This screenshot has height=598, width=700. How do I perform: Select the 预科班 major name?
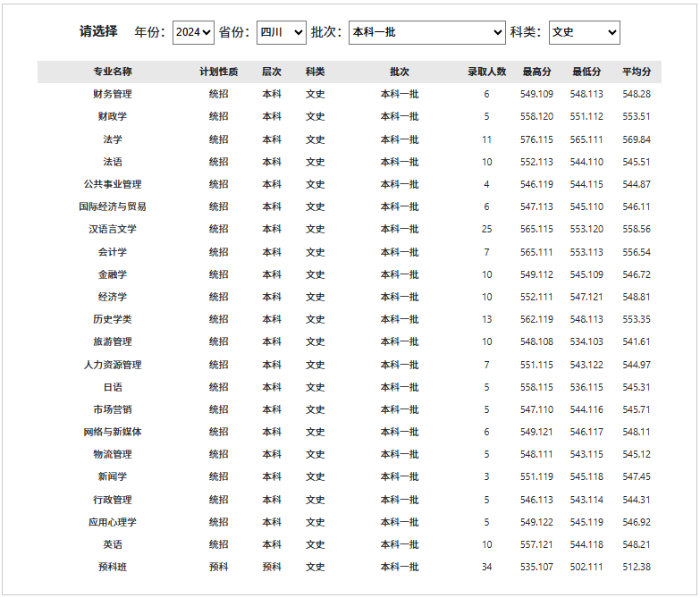click(x=113, y=568)
